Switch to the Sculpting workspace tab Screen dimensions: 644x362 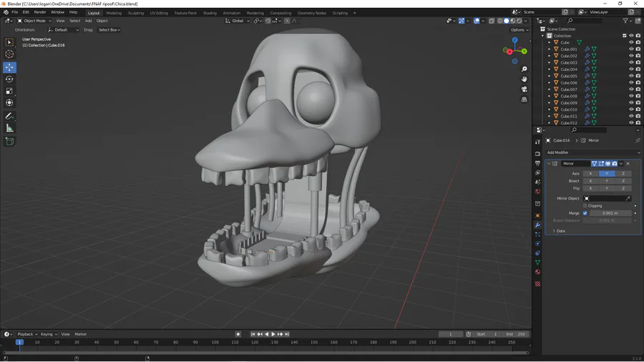tap(135, 13)
